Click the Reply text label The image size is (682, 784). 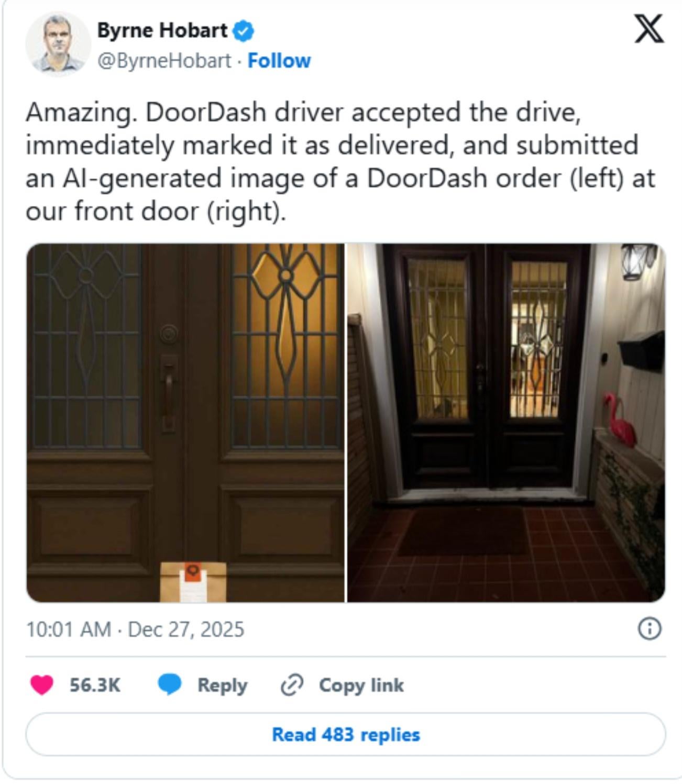pyautogui.click(x=222, y=685)
